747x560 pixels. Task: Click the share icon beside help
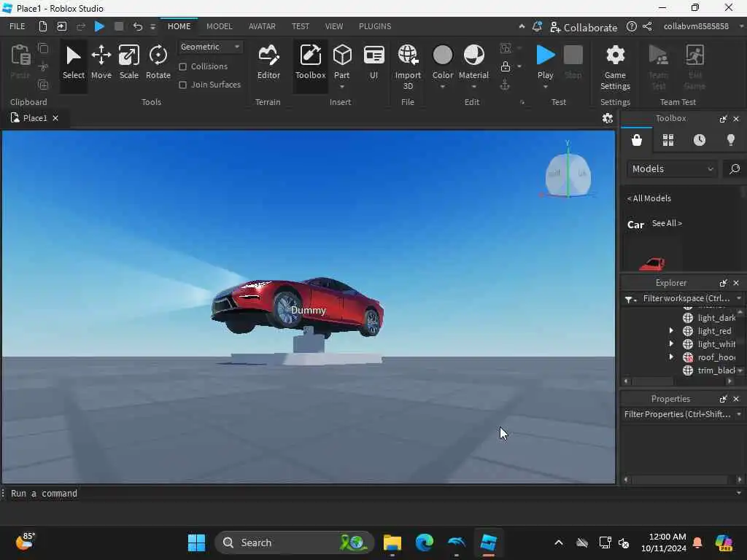coord(648,27)
